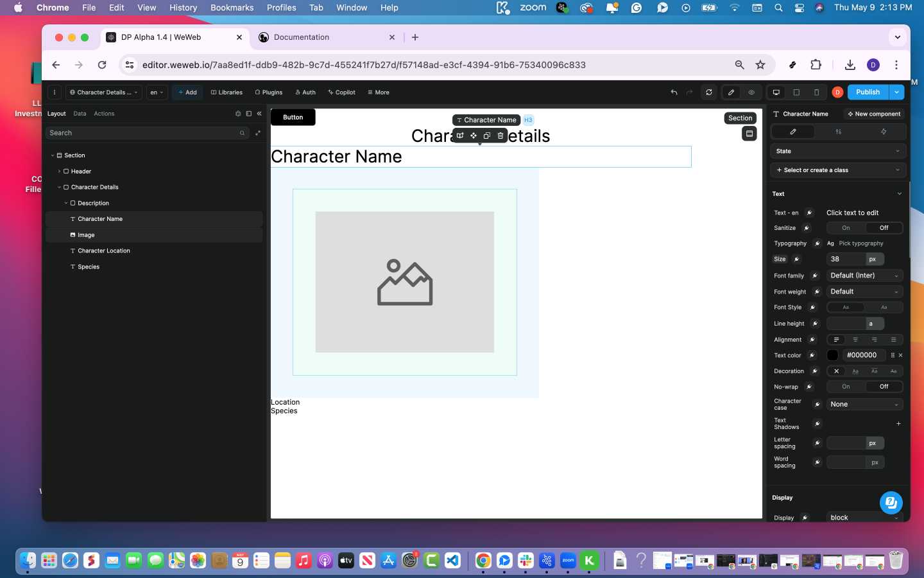Set text alignment to right

tap(874, 340)
